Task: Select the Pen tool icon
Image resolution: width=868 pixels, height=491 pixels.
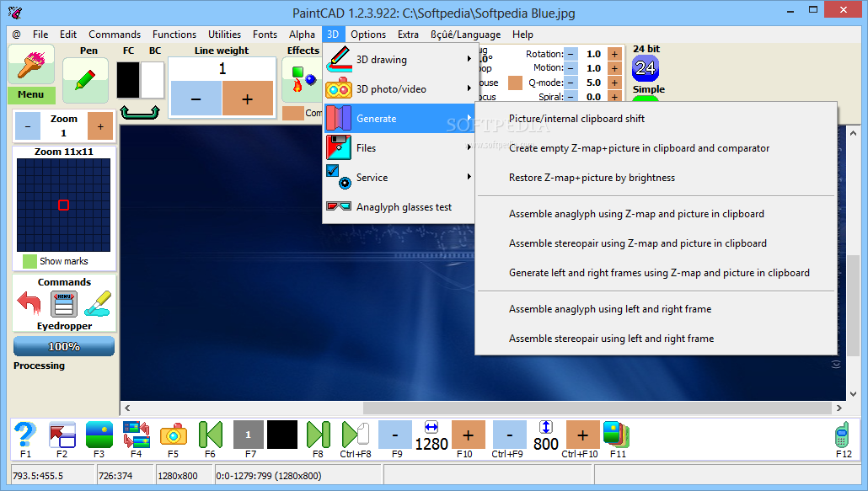Action: (x=85, y=81)
